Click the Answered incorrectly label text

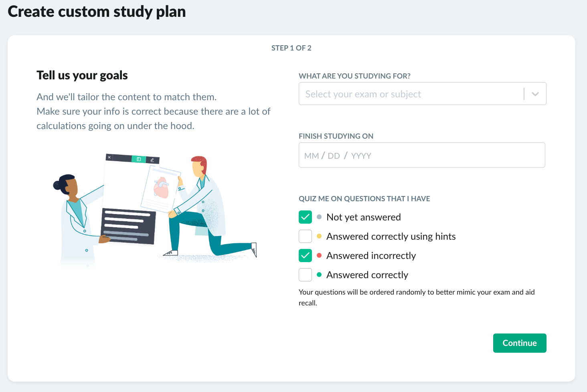pos(371,255)
